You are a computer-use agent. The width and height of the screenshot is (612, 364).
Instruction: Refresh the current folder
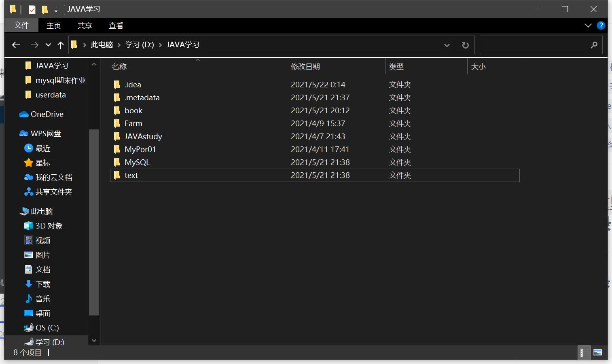465,45
